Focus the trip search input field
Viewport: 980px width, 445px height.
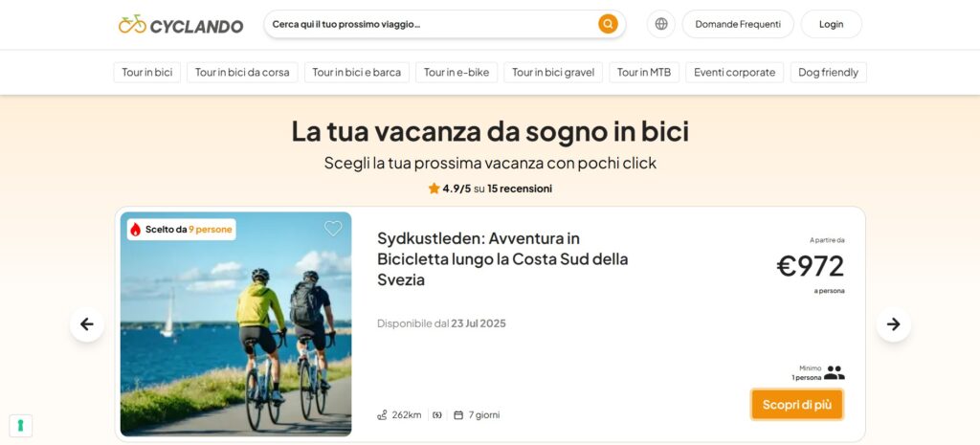point(431,24)
